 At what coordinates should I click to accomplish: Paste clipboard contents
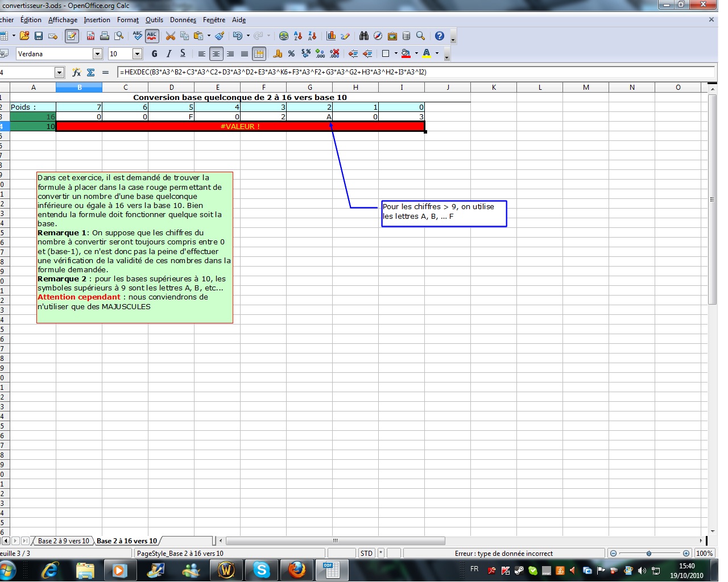(198, 36)
